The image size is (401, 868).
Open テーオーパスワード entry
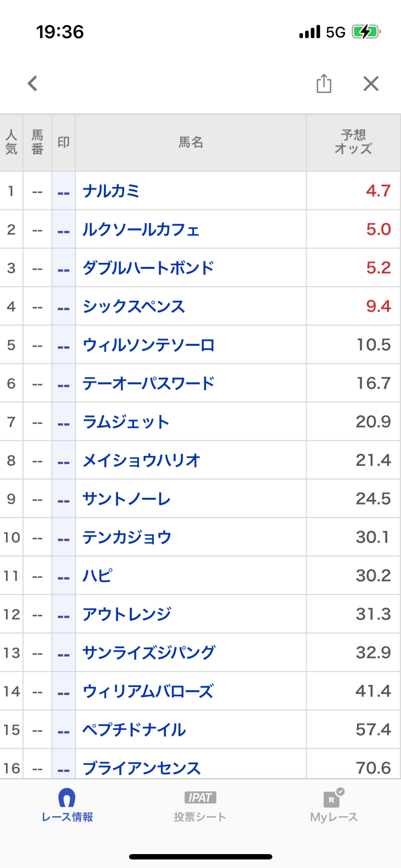[x=148, y=383]
